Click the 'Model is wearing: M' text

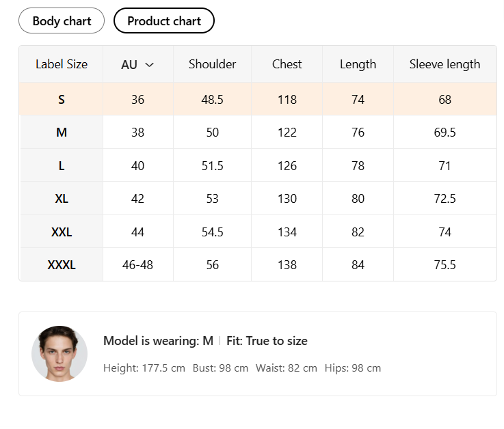click(x=158, y=341)
